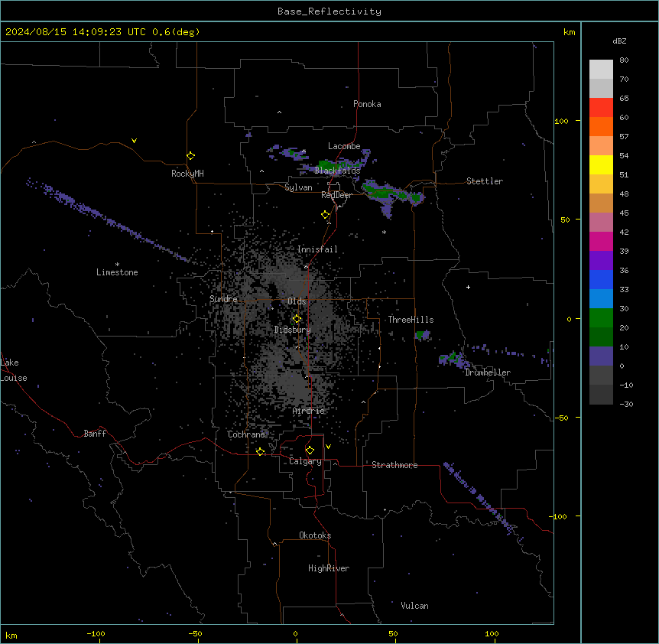Select the yellow diamond marker between Olds and Didsbury
The image size is (659, 644).
297,319
